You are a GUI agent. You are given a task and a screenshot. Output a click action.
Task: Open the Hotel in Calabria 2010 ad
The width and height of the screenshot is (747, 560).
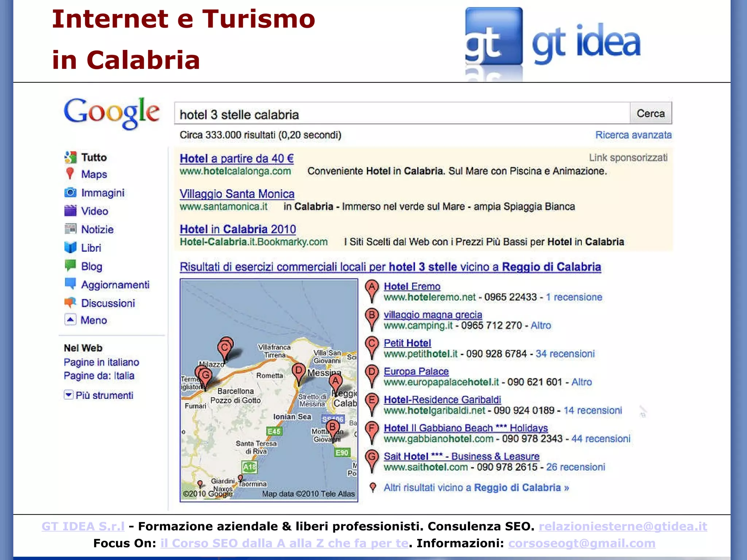[x=238, y=229]
